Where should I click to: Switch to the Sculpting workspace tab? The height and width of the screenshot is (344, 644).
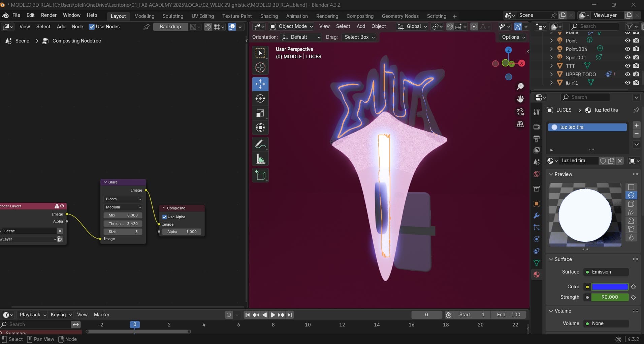[173, 16]
